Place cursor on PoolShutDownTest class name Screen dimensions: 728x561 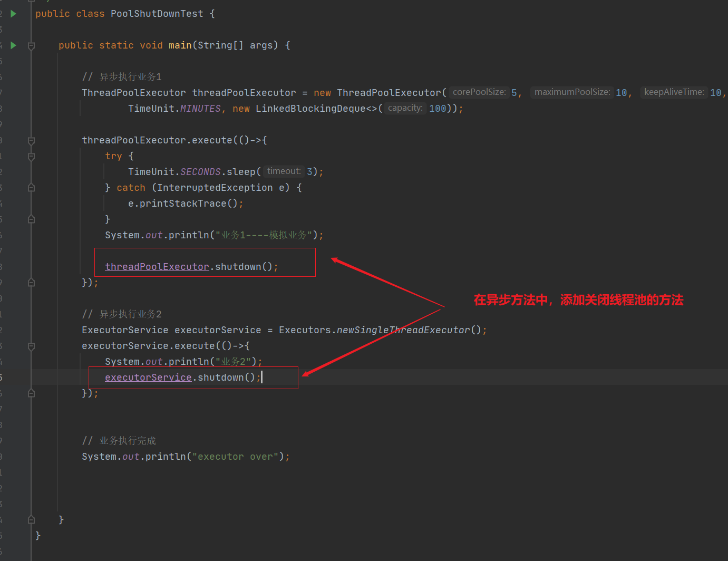(x=157, y=14)
